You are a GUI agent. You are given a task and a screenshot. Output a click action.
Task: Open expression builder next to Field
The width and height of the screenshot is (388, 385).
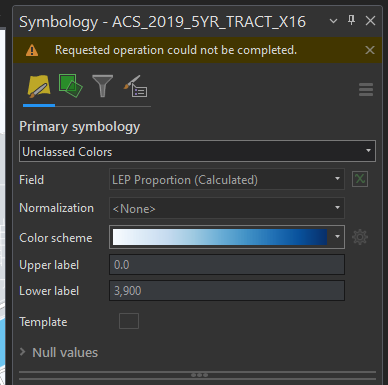[x=360, y=179]
